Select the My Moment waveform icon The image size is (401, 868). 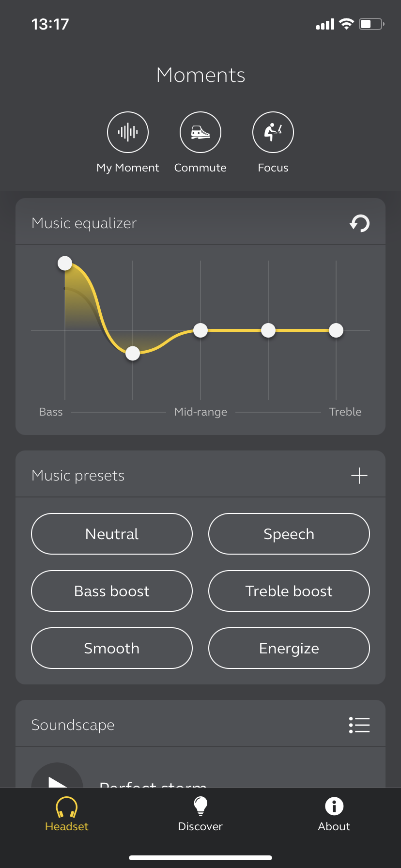128,132
